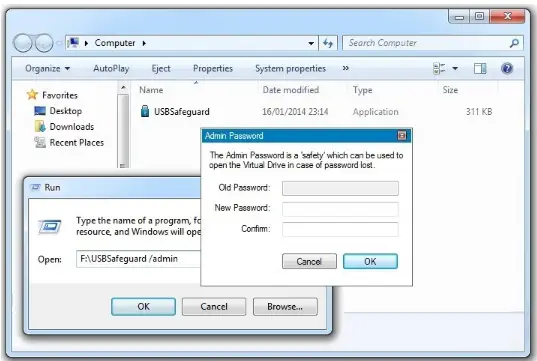Viewport: 537px width, 361px height.
Task: Open Explorer help question mark icon
Action: [x=507, y=69]
